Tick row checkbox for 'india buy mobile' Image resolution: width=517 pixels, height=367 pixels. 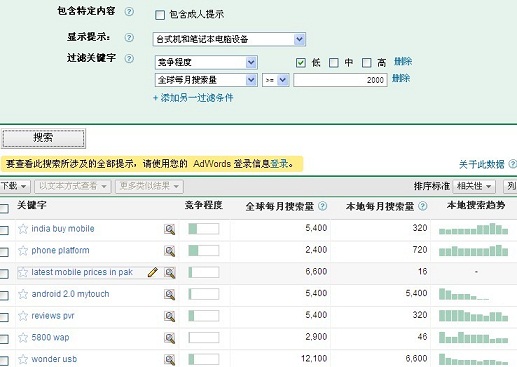(x=4, y=230)
